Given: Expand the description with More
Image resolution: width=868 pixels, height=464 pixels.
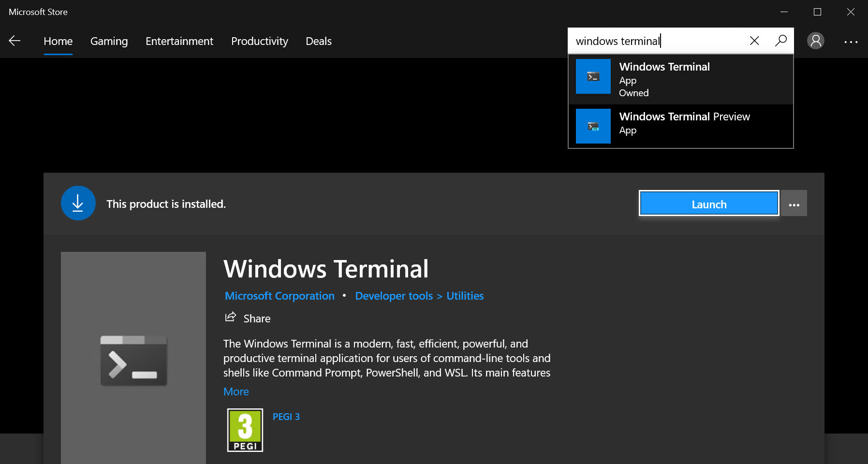Looking at the screenshot, I should tap(236, 391).
